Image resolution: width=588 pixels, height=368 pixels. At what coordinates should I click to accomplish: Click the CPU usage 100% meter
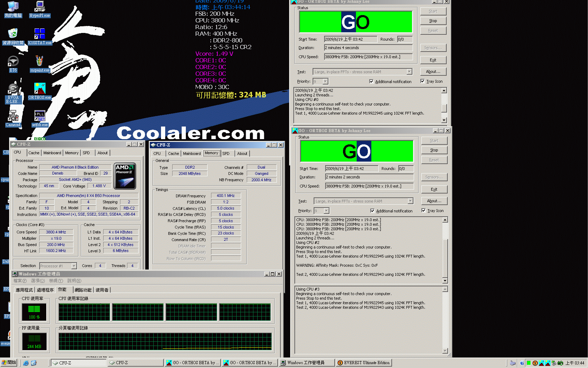coord(34,312)
